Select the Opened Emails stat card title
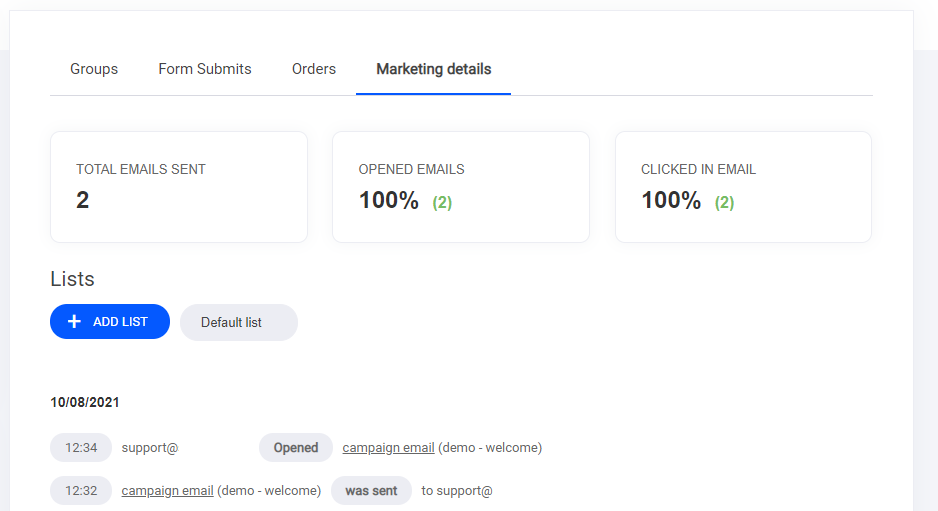 pos(411,170)
